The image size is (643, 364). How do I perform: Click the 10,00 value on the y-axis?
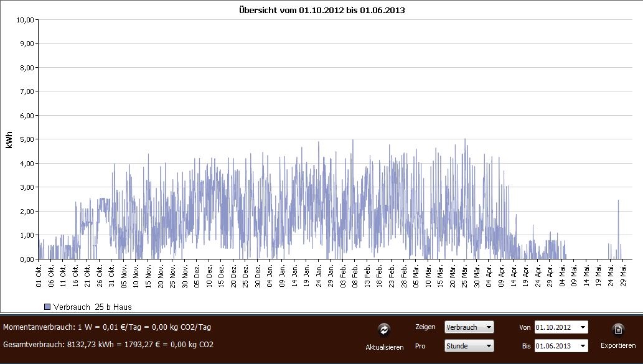[x=25, y=19]
